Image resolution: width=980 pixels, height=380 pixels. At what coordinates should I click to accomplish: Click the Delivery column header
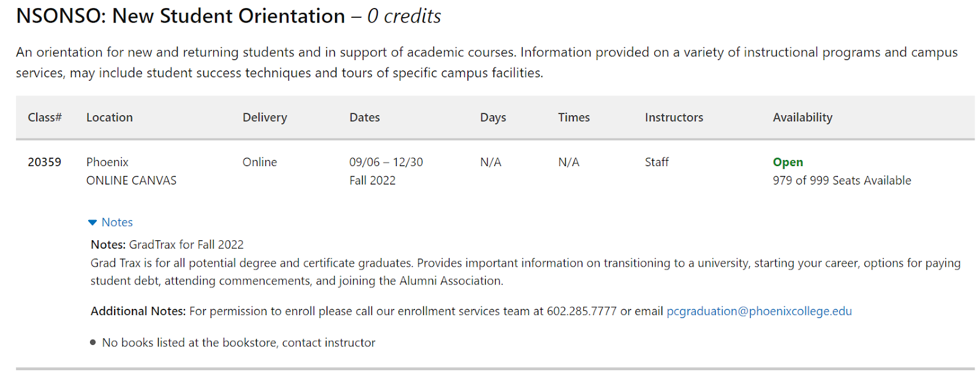[x=265, y=118]
